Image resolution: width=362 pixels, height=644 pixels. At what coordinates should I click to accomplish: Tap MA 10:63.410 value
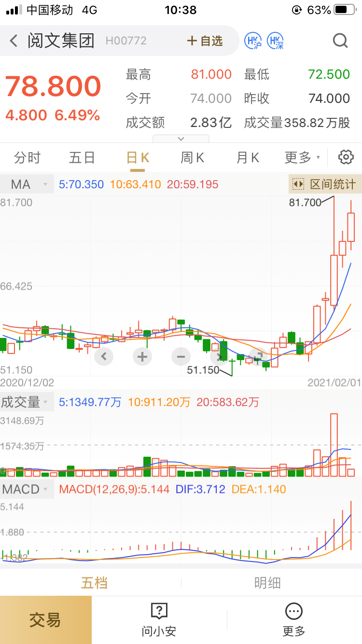136,184
